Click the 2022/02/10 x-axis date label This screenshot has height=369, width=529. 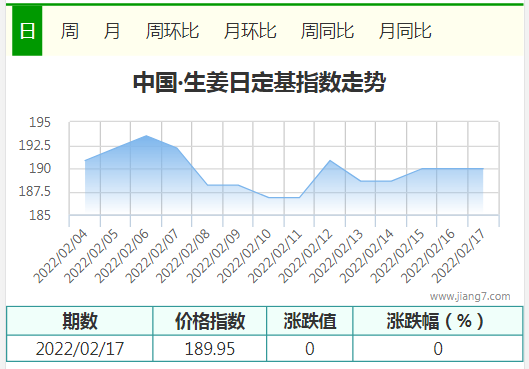[244, 256]
